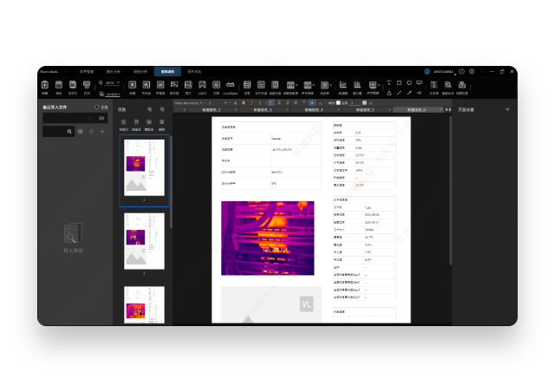This screenshot has height=392, width=555.
Task: Click the line chart icon
Action: click(343, 86)
